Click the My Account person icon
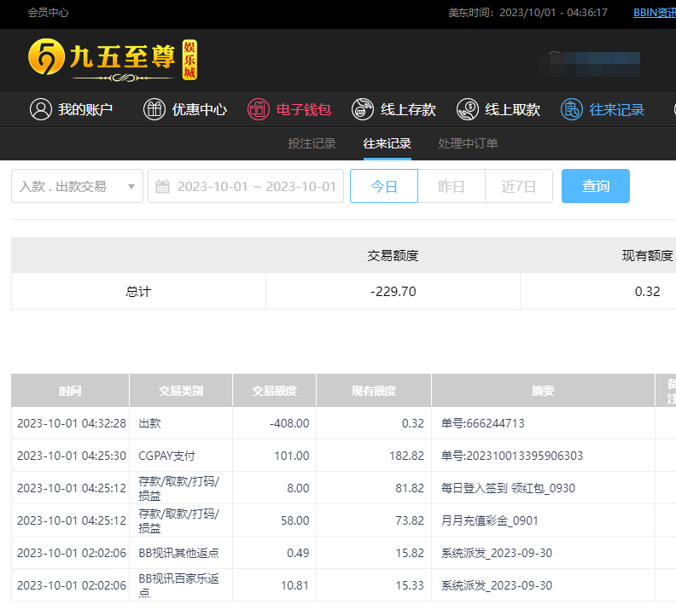Viewport: 676px width, 616px height. click(x=41, y=109)
